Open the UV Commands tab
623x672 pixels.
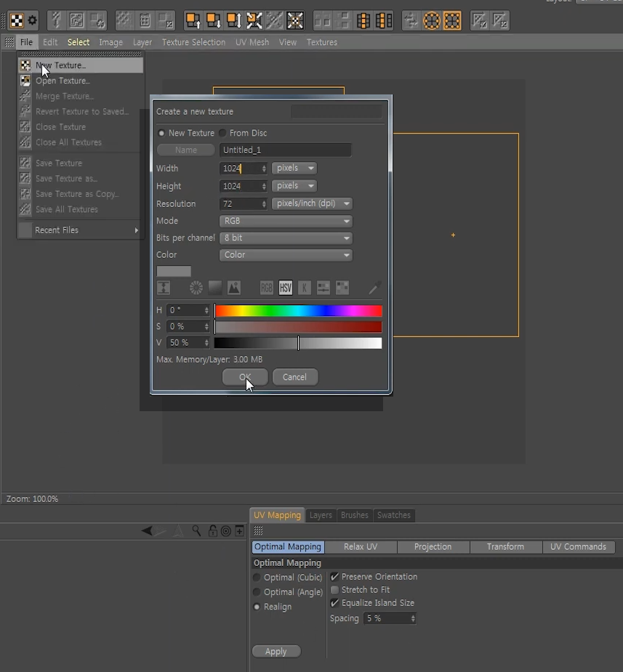(579, 547)
